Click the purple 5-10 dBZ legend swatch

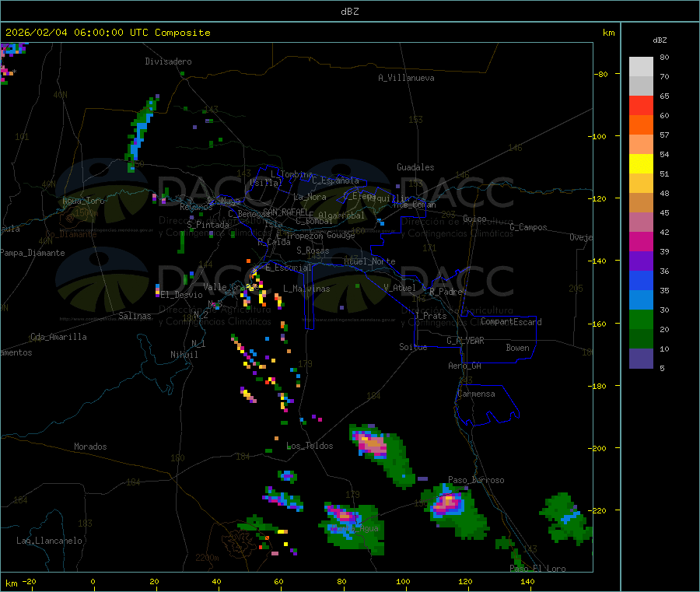(641, 359)
